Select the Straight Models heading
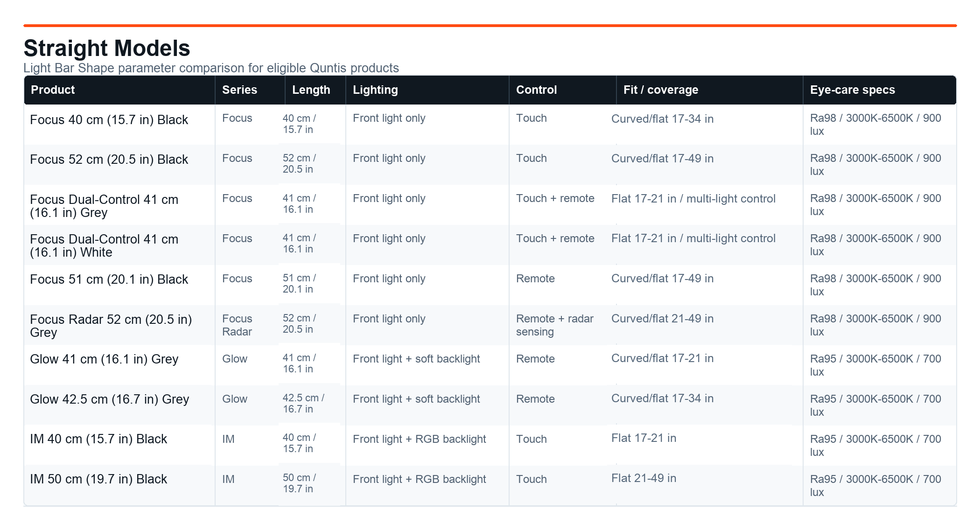This screenshot has height=531, width=980. point(107,48)
